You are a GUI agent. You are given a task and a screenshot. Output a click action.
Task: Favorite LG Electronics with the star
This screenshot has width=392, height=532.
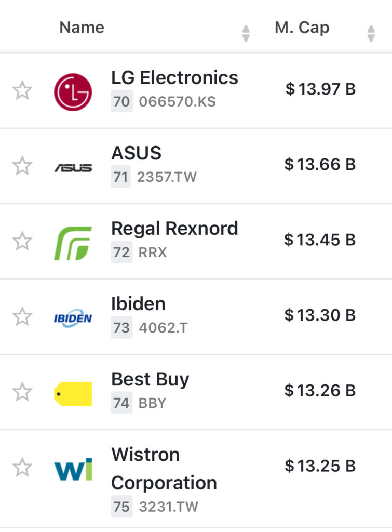22,91
